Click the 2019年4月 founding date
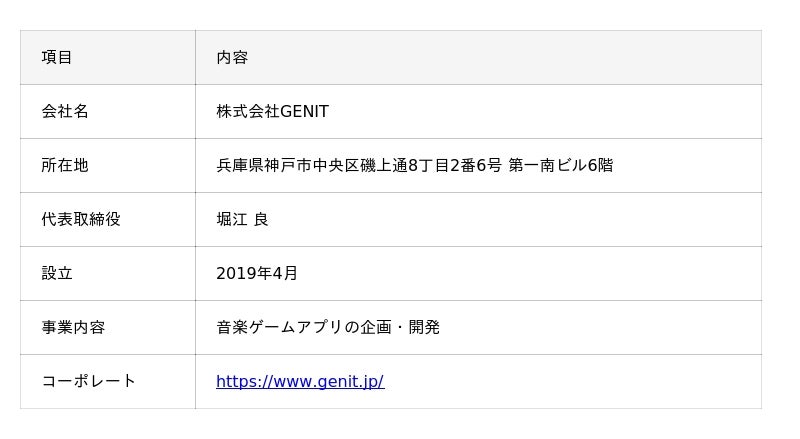Screen dimensions: 800x439 pyautogui.click(x=257, y=273)
